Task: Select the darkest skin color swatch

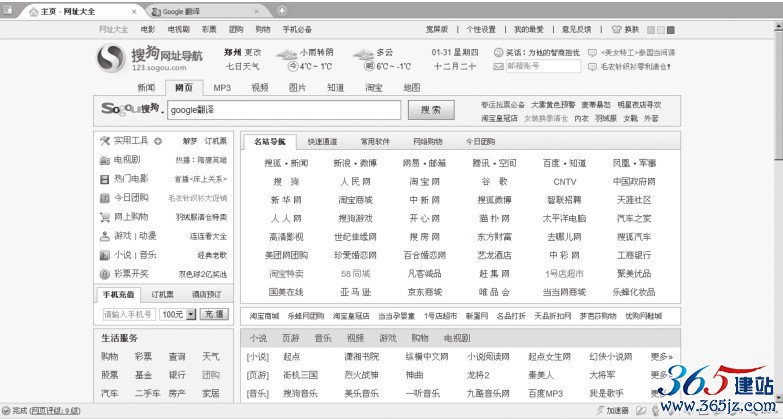Action: (x=671, y=30)
